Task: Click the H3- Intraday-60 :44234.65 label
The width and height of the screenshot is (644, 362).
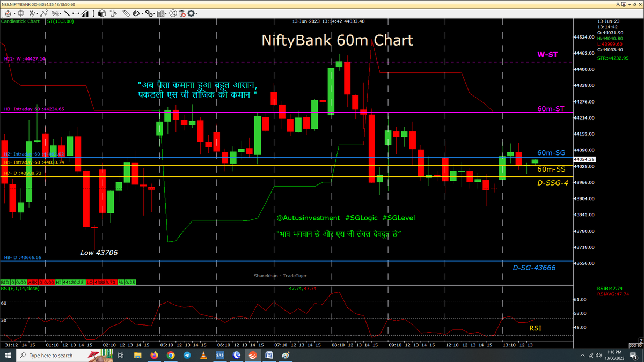Action: coord(34,109)
